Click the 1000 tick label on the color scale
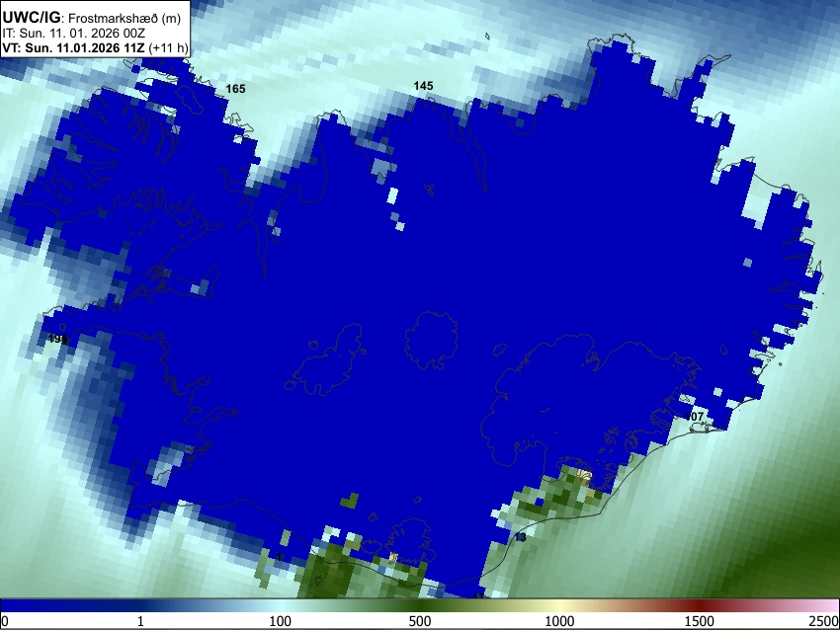Image resolution: width=840 pixels, height=630 pixels. [559, 621]
